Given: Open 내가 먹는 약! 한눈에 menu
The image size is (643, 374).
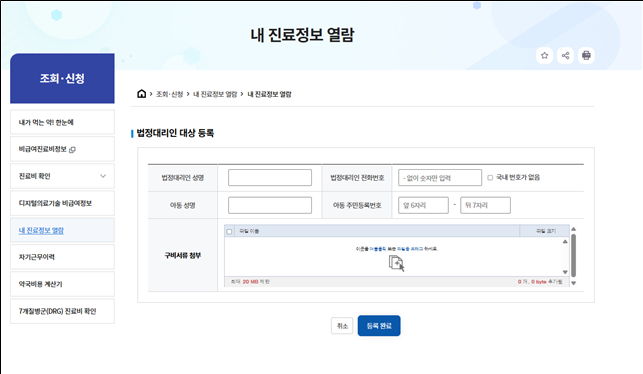Looking at the screenshot, I should click(62, 122).
